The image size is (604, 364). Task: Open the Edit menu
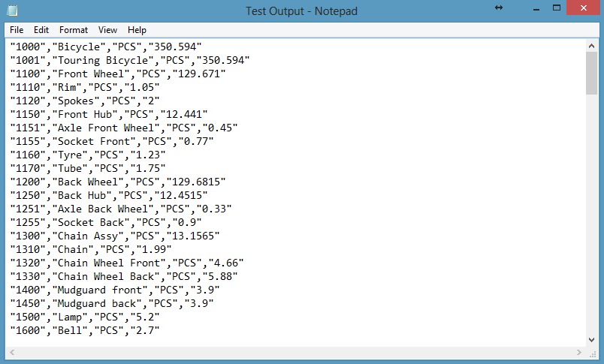(41, 30)
